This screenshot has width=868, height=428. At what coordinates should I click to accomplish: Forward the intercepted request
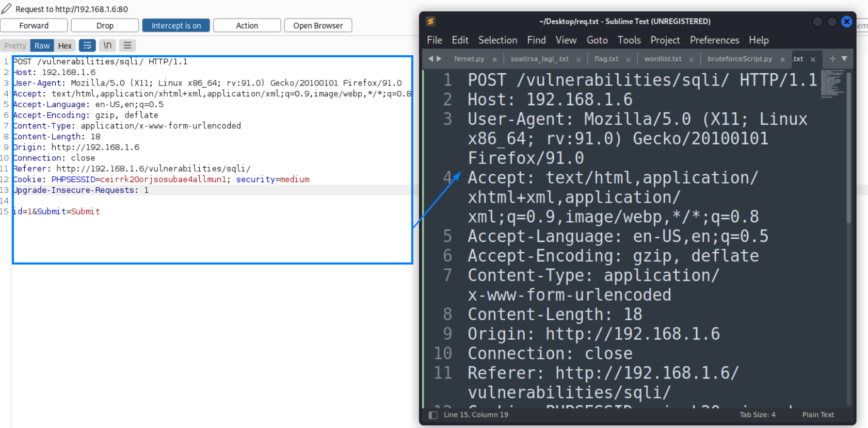coord(34,25)
